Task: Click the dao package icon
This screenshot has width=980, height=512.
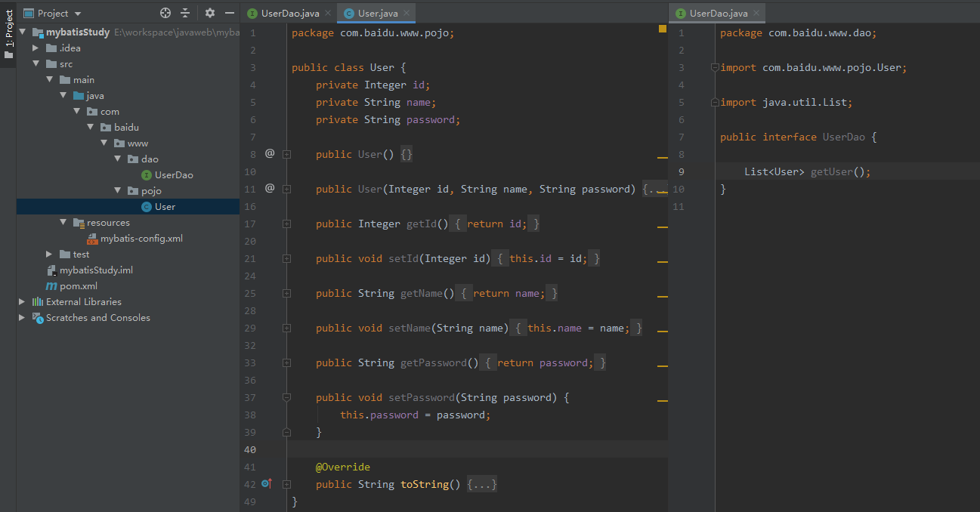Action: (x=133, y=159)
